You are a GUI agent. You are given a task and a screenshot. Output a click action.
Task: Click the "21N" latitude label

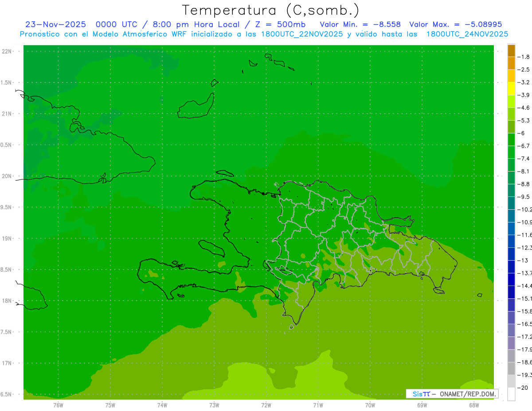[8, 114]
